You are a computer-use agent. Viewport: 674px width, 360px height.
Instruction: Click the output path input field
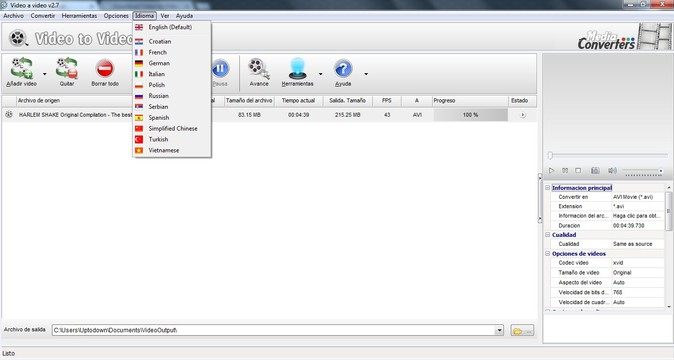(x=274, y=330)
